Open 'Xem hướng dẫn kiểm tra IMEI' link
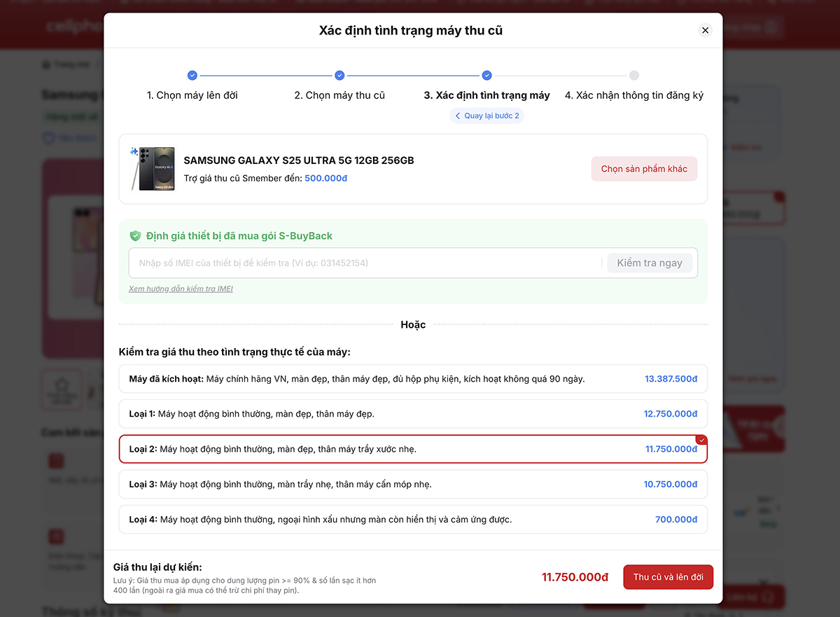Image resolution: width=840 pixels, height=617 pixels. [x=181, y=289]
